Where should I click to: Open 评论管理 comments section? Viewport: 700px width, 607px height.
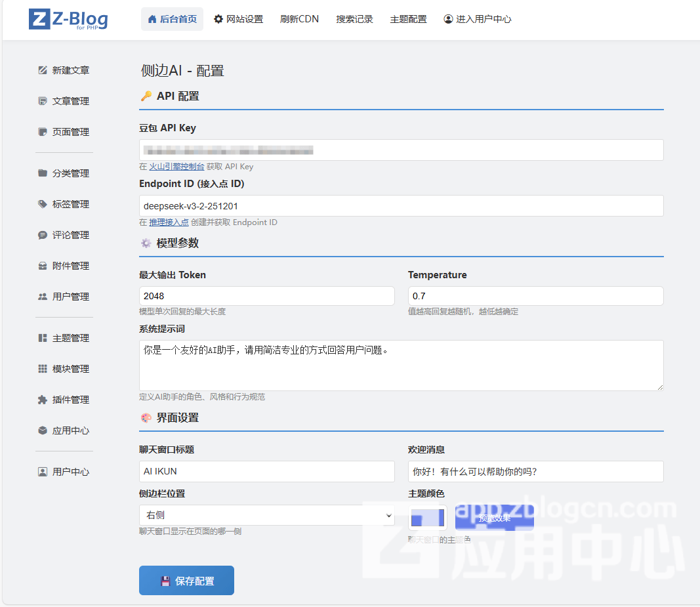tap(64, 235)
